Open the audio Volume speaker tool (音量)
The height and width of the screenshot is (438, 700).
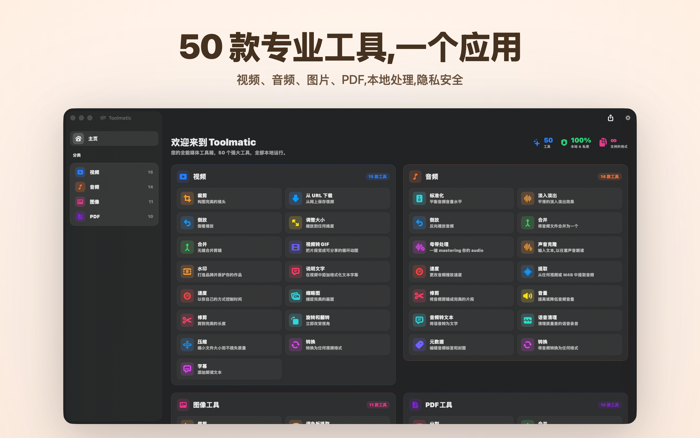point(570,296)
